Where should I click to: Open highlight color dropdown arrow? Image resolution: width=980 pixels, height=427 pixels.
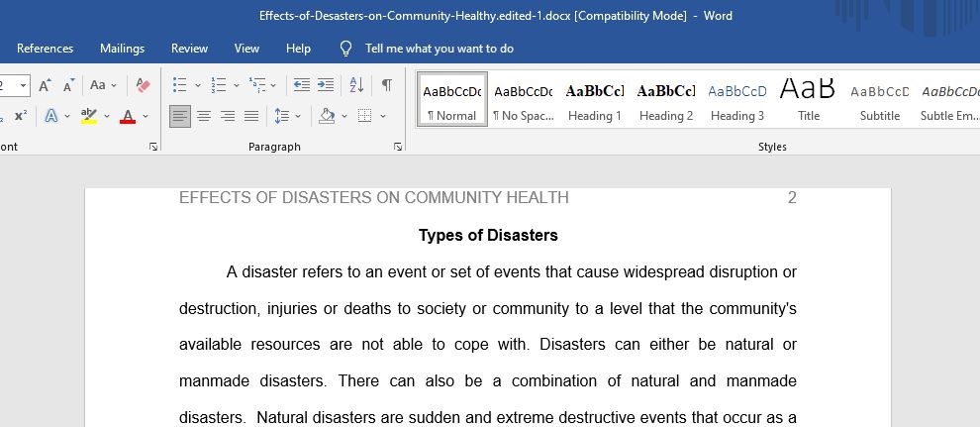click(106, 116)
